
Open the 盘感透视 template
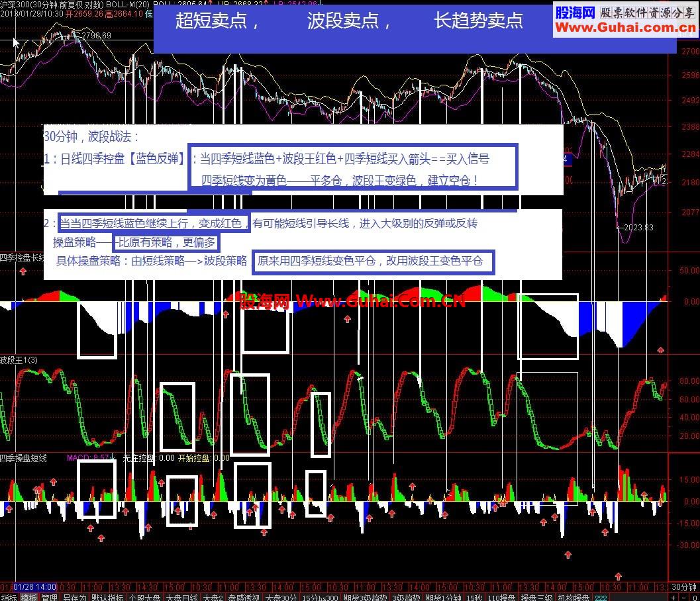(244, 598)
